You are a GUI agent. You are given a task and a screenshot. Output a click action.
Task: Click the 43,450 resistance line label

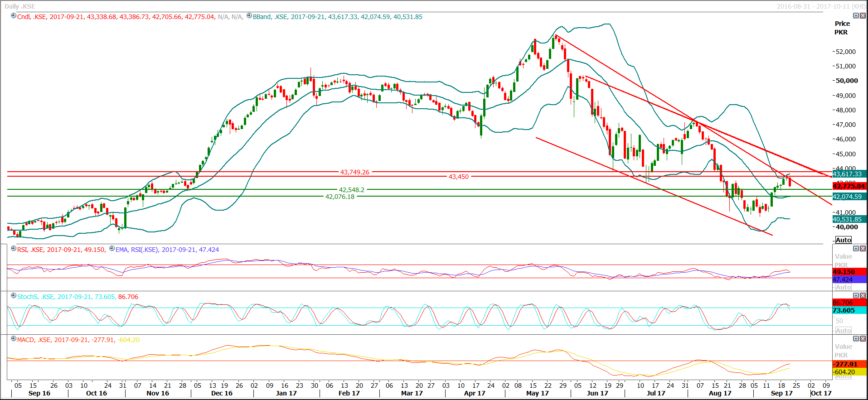[459, 177]
